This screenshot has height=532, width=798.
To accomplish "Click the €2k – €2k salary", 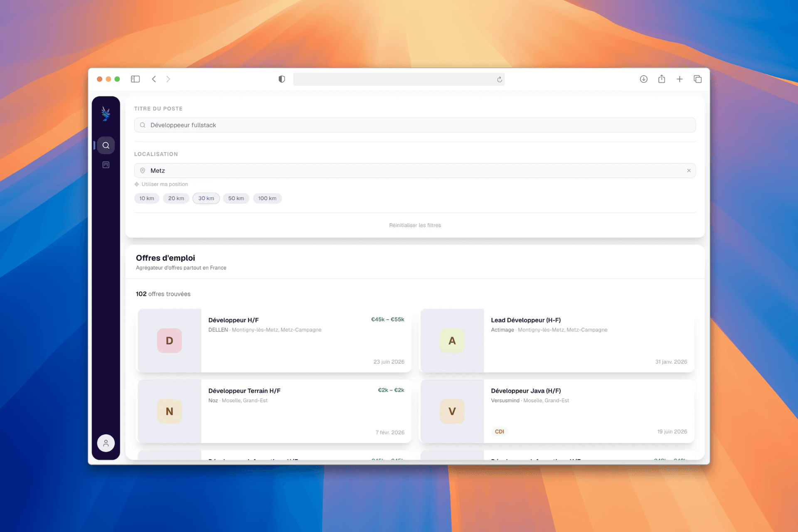I will (391, 390).
